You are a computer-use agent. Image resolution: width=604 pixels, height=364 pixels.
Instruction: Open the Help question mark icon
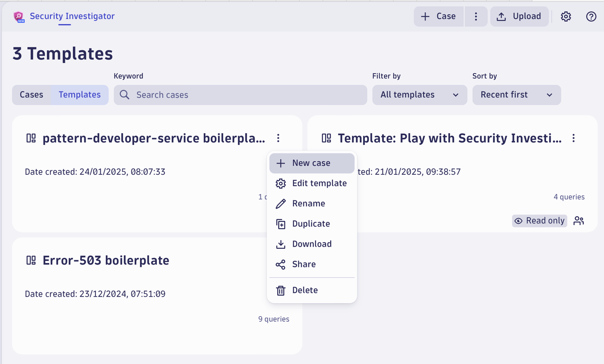click(x=591, y=16)
